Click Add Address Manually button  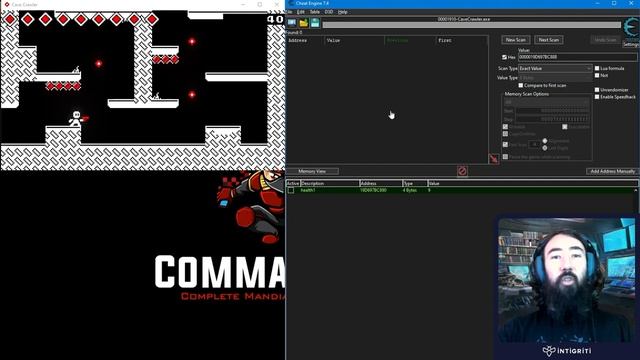pyautogui.click(x=612, y=171)
